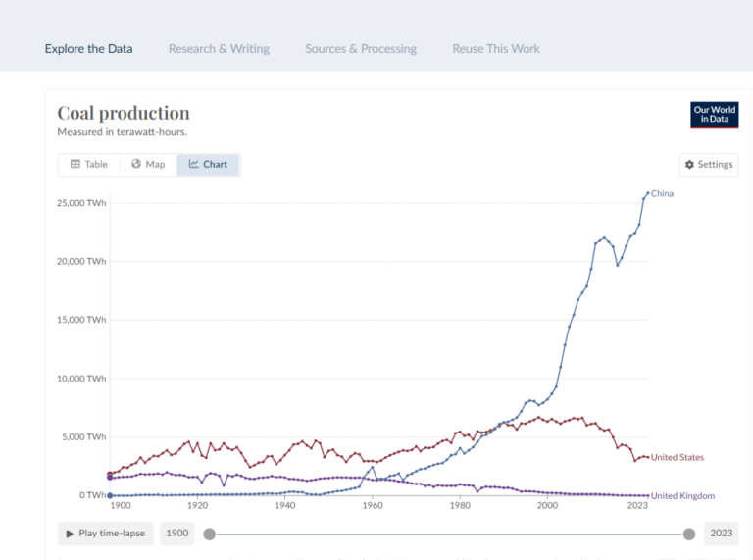Image resolution: width=753 pixels, height=560 pixels.
Task: Click the United Kingdom series label
Action: click(682, 495)
